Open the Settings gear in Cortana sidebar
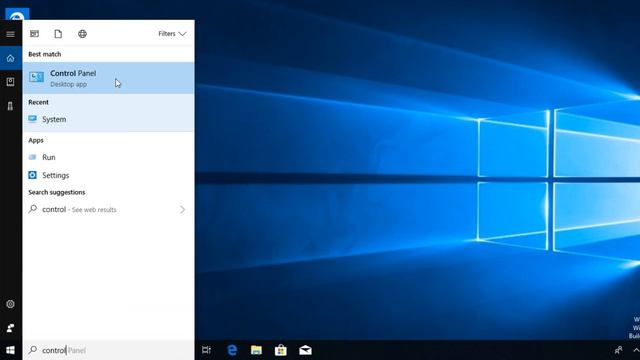640x360 pixels. click(x=11, y=304)
